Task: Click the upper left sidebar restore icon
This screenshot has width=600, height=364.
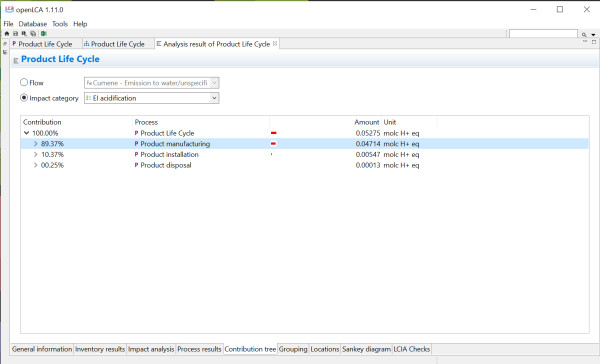Action: tap(5, 44)
